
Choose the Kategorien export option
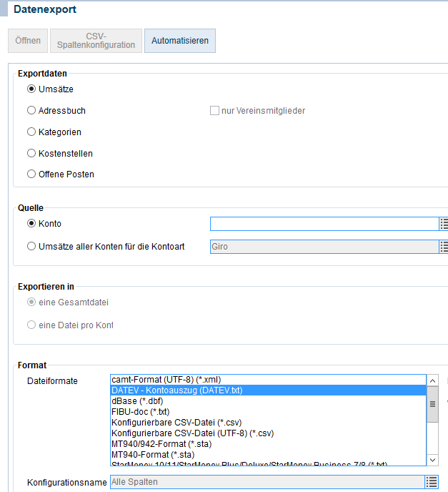[31, 132]
